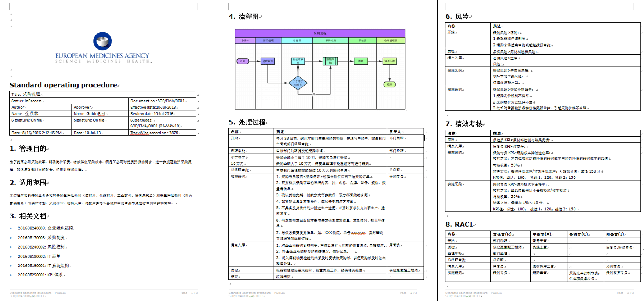Click the purple '采购流程' flowchart title bar

(320, 33)
